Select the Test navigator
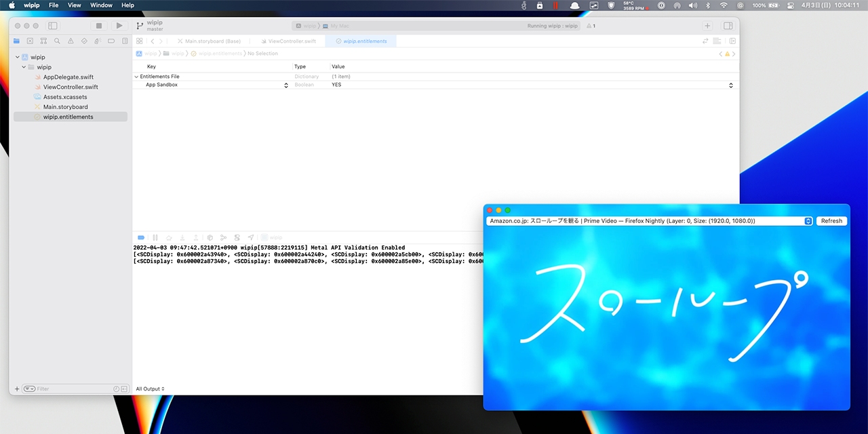Viewport: 868px width, 434px height. tap(84, 41)
